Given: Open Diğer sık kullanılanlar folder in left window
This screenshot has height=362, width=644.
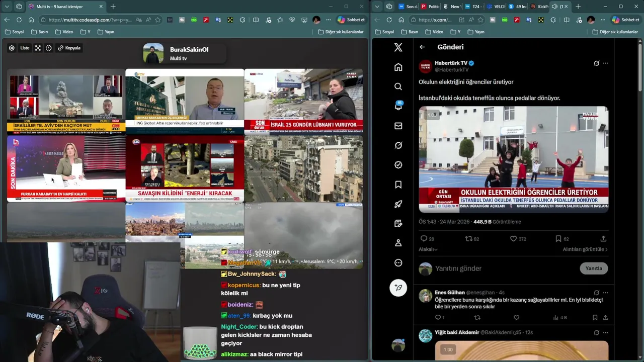Looking at the screenshot, I should 341,32.
